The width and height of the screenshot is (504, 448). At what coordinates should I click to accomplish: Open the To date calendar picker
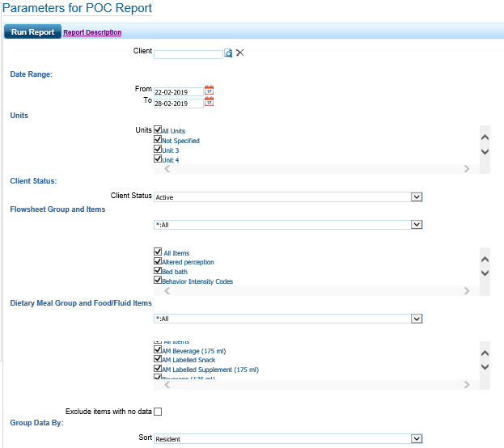point(209,103)
